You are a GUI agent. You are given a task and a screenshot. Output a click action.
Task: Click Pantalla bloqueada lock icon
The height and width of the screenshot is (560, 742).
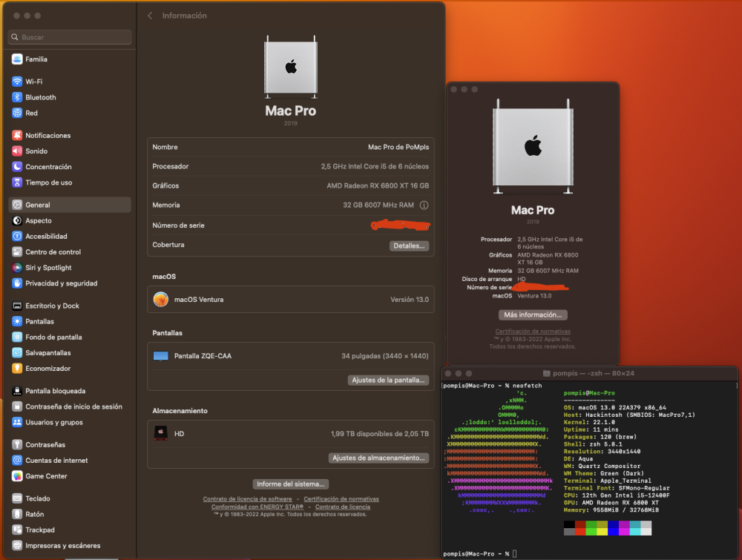(17, 391)
